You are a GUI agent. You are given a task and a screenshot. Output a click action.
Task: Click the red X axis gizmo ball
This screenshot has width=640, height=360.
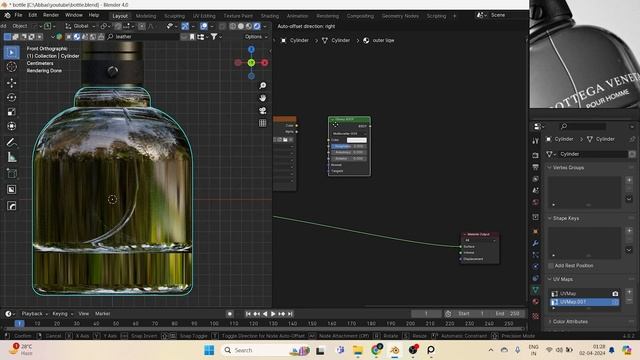(264, 62)
